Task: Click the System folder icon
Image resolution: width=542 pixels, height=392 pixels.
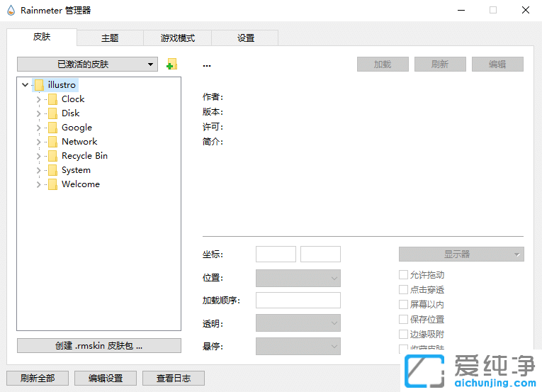Action: (52, 170)
